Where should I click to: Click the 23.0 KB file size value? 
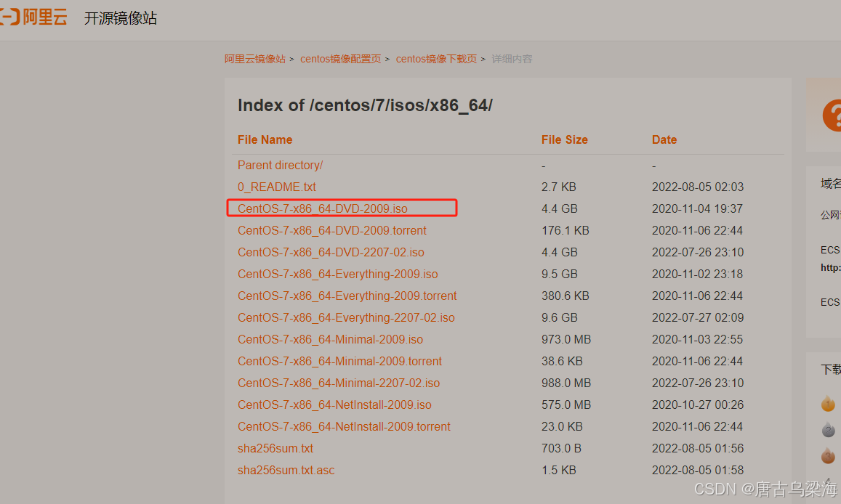pyautogui.click(x=562, y=426)
